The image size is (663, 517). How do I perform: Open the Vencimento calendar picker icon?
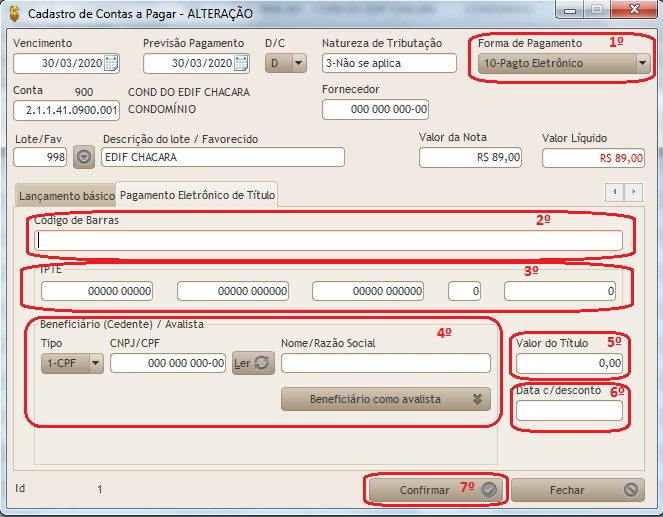(x=111, y=63)
